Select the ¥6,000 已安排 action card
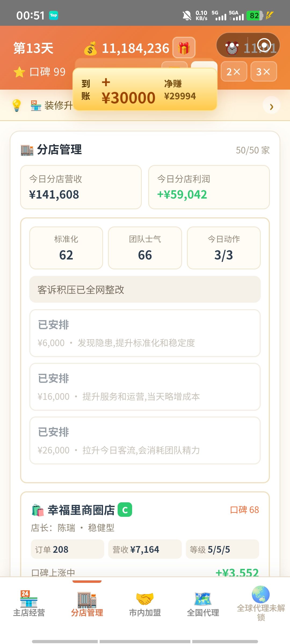The image size is (290, 644). (x=145, y=333)
